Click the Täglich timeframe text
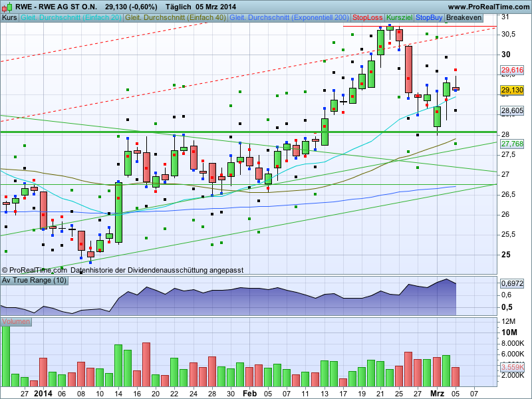The width and height of the screenshot is (532, 399). [x=178, y=7]
